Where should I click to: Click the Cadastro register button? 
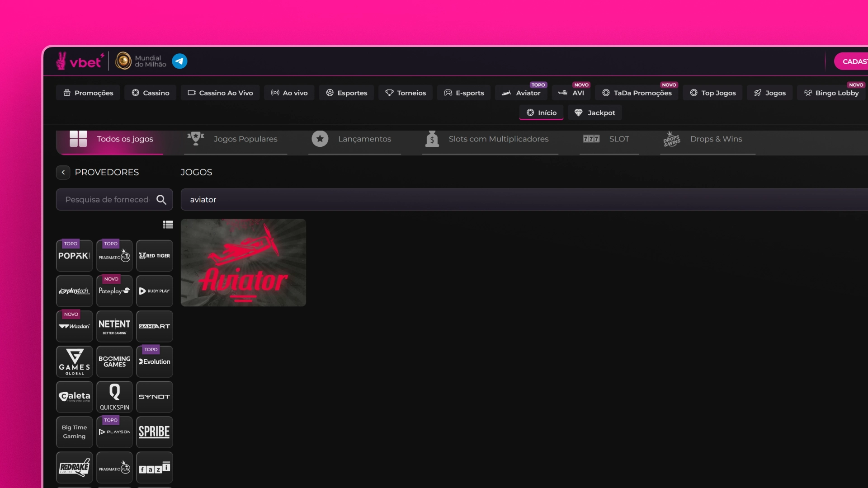851,61
